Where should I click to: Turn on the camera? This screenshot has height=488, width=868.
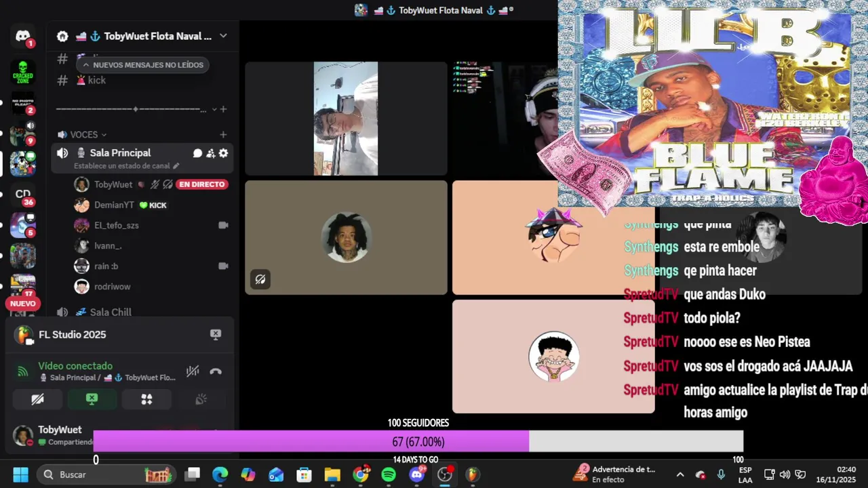point(37,399)
